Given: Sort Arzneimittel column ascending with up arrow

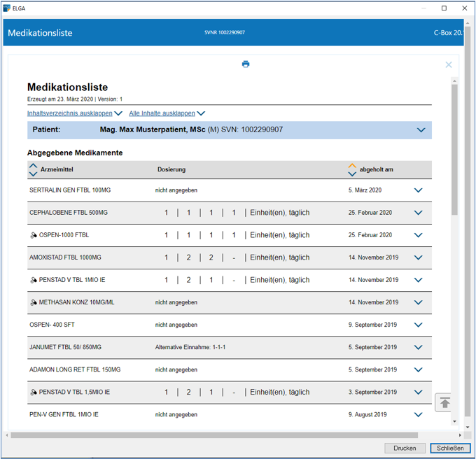Looking at the screenshot, I should pyautogui.click(x=33, y=166).
